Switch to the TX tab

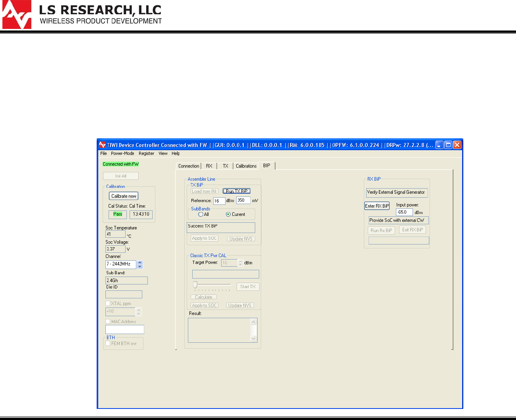click(226, 166)
